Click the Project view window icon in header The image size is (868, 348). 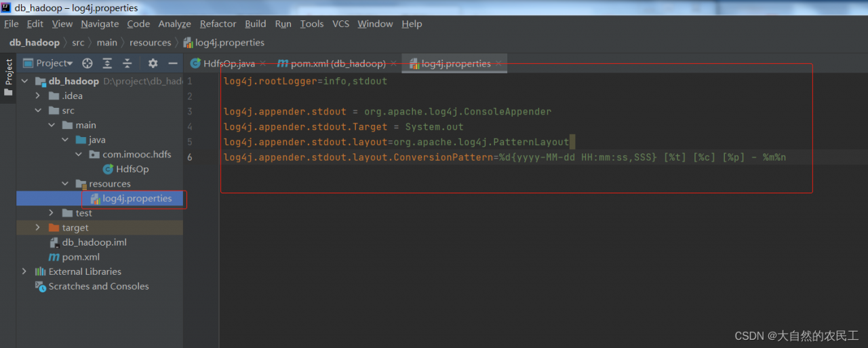(28, 63)
